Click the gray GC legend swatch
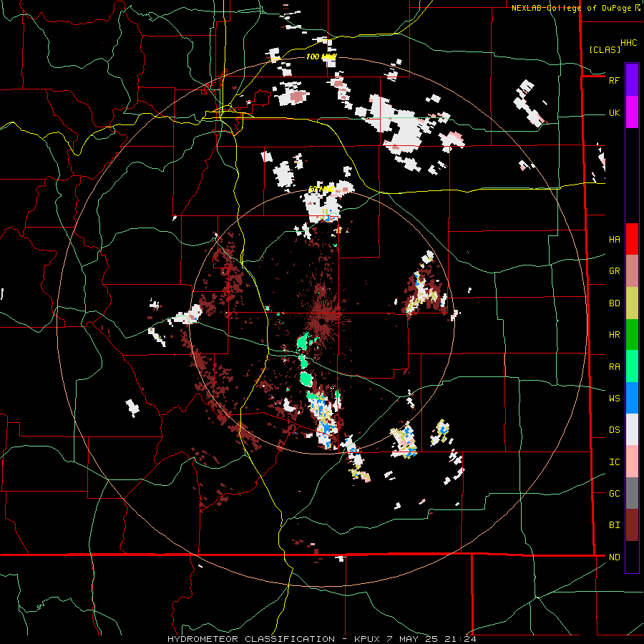644x644 pixels. click(632, 493)
